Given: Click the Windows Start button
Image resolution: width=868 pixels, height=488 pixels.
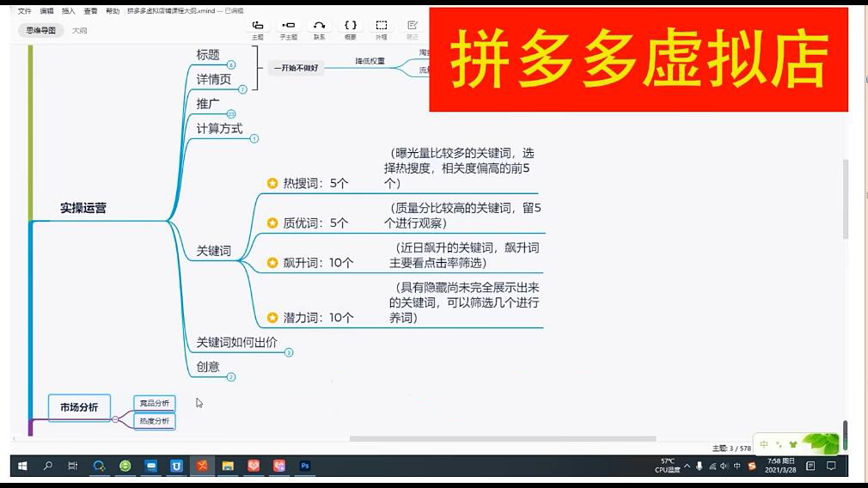Looking at the screenshot, I should tap(22, 466).
